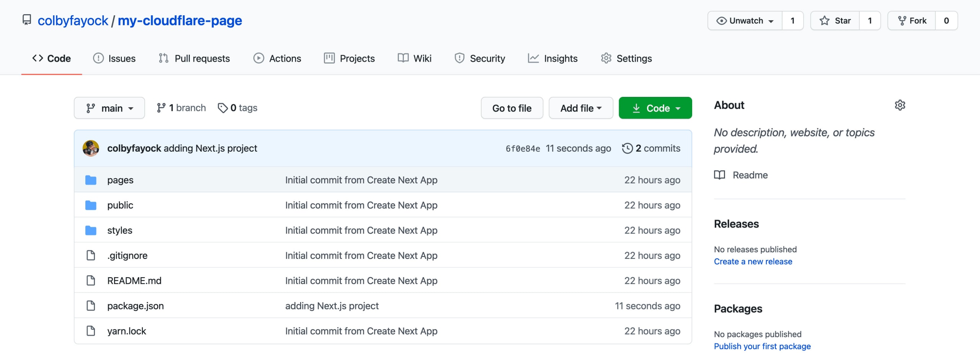Image resolution: width=980 pixels, height=353 pixels.
Task: Click Create a new release
Action: pyautogui.click(x=753, y=261)
